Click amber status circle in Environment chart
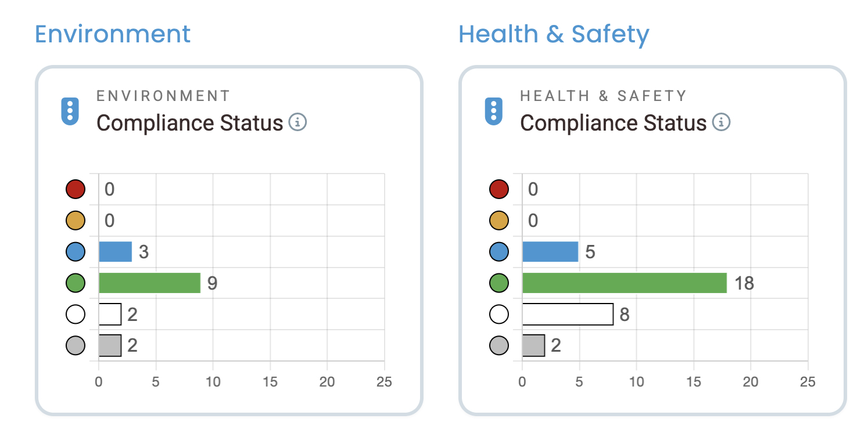 76,221
